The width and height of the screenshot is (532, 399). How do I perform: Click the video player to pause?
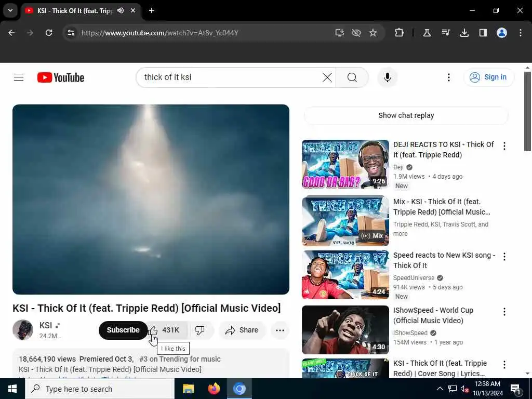coord(151,199)
